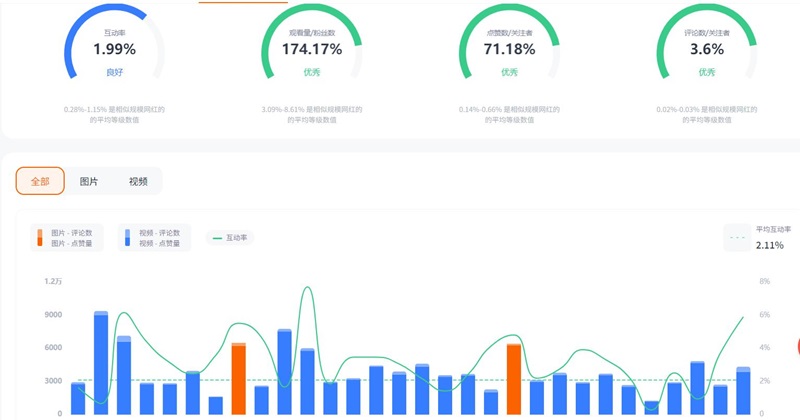This screenshot has width=800, height=420.
Task: Click the blue video-post legend icon
Action: tap(127, 238)
